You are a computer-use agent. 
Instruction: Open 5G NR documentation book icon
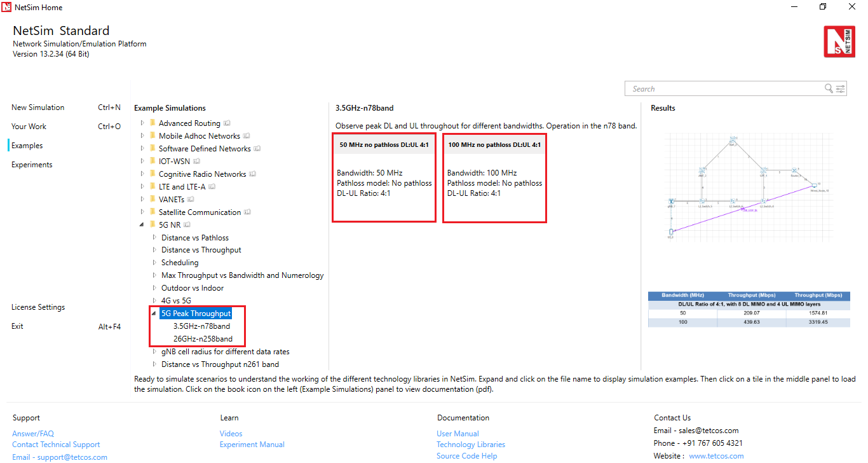tap(187, 225)
